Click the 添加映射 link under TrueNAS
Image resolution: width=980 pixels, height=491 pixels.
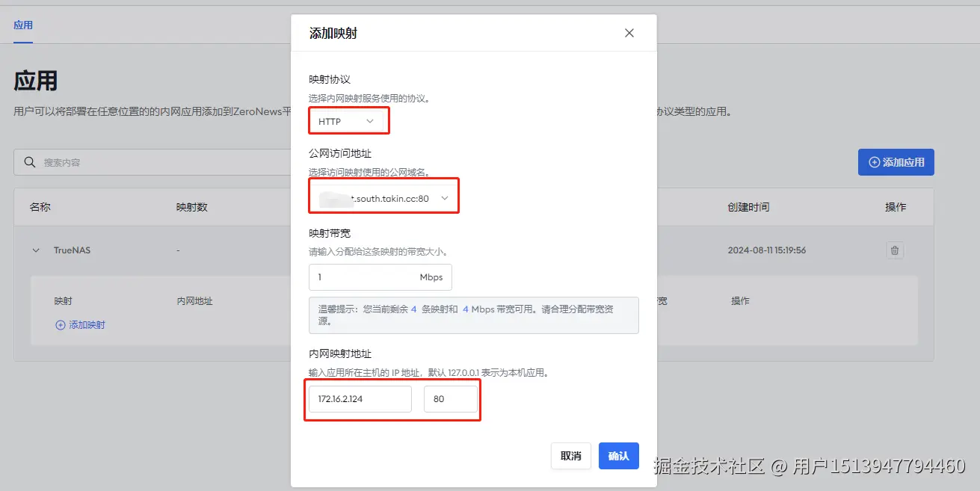coord(81,325)
